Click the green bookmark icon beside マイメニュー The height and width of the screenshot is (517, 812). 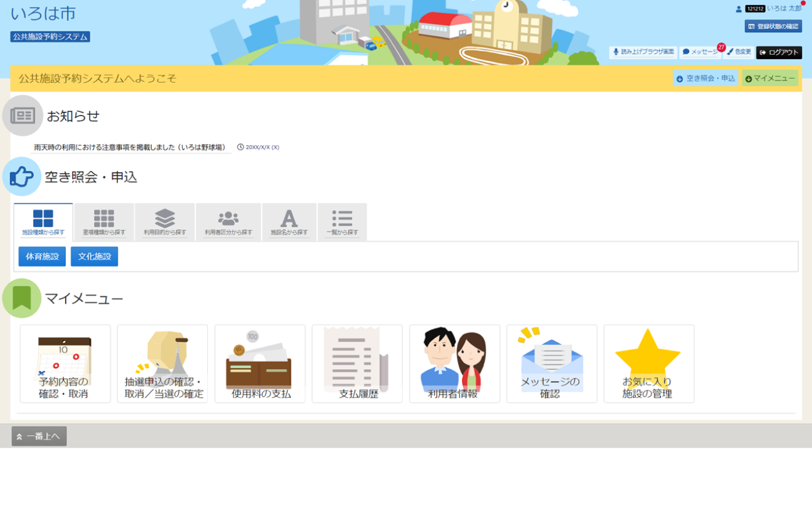click(x=22, y=299)
